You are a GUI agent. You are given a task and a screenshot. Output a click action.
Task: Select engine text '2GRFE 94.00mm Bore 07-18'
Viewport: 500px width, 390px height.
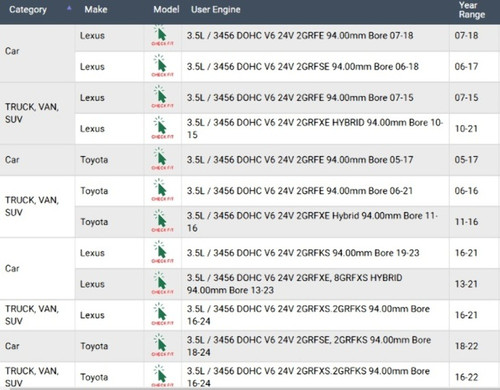[x=355, y=35]
